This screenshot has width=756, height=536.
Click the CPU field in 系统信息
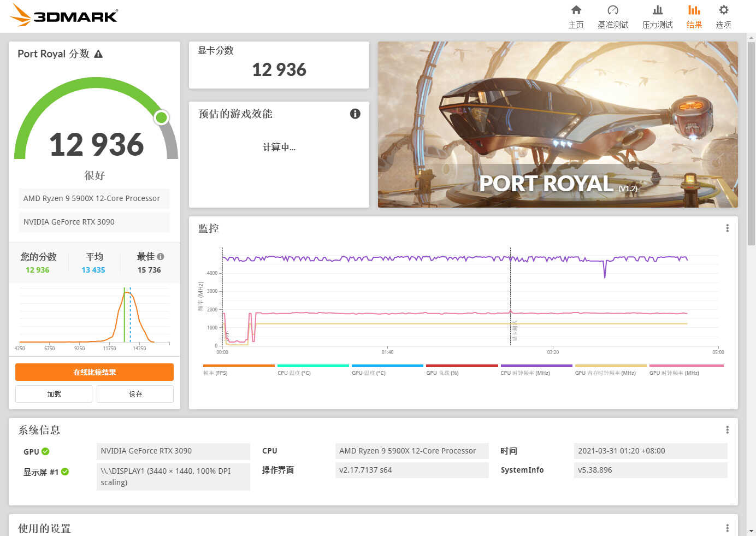(412, 451)
